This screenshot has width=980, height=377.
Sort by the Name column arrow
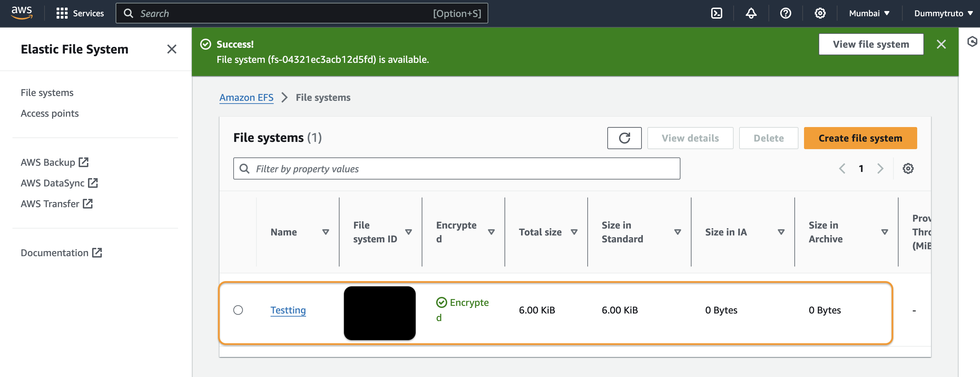[x=326, y=232]
